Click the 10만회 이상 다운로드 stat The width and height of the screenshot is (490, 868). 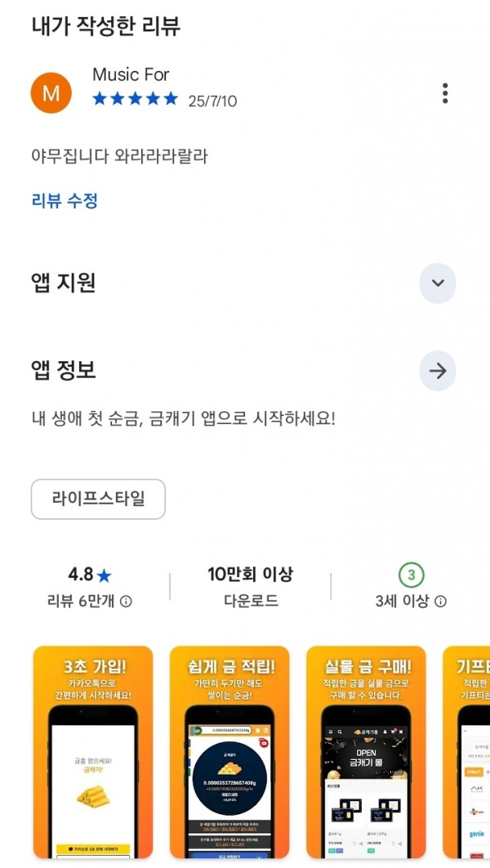pos(250,588)
